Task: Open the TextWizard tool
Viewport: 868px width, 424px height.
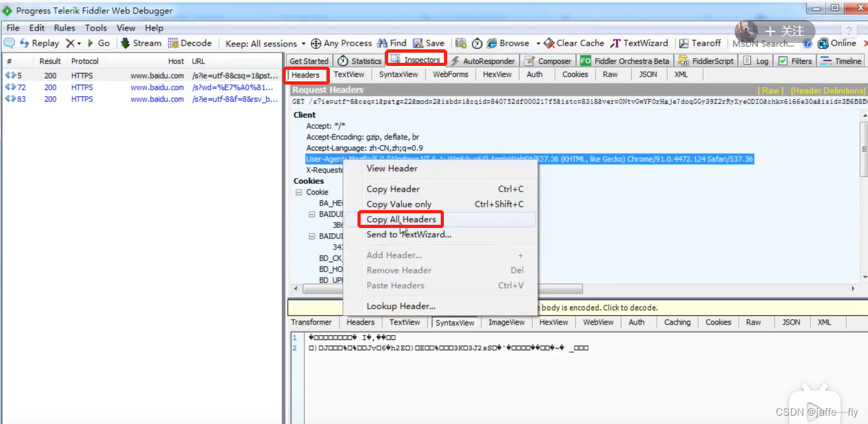Action: coord(639,43)
